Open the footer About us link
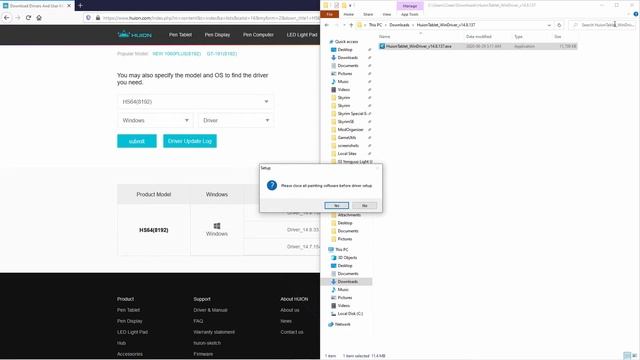Image resolution: width=640 pixels, height=360 pixels. pyautogui.click(x=290, y=310)
